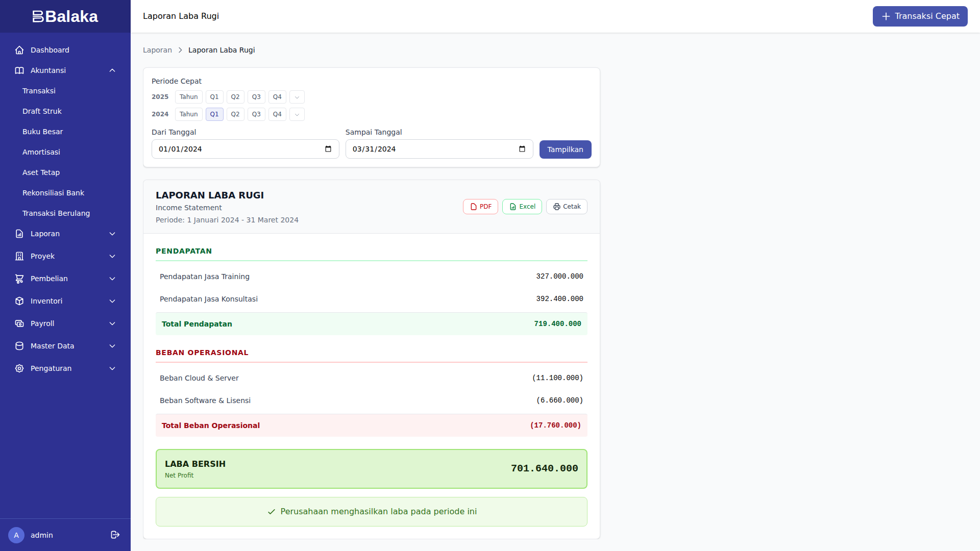
Task: Click the Payroll wallet icon
Action: tap(19, 323)
